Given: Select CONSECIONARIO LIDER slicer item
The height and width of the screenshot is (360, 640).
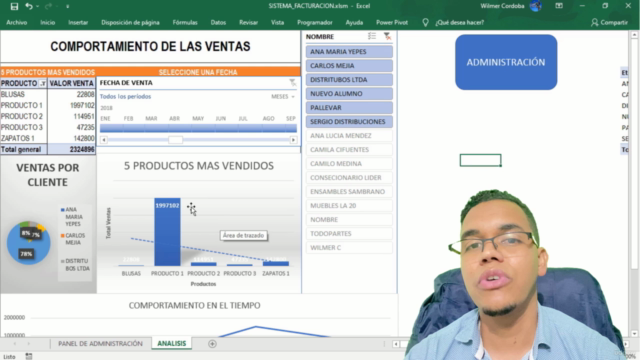Looking at the screenshot, I should [x=349, y=178].
